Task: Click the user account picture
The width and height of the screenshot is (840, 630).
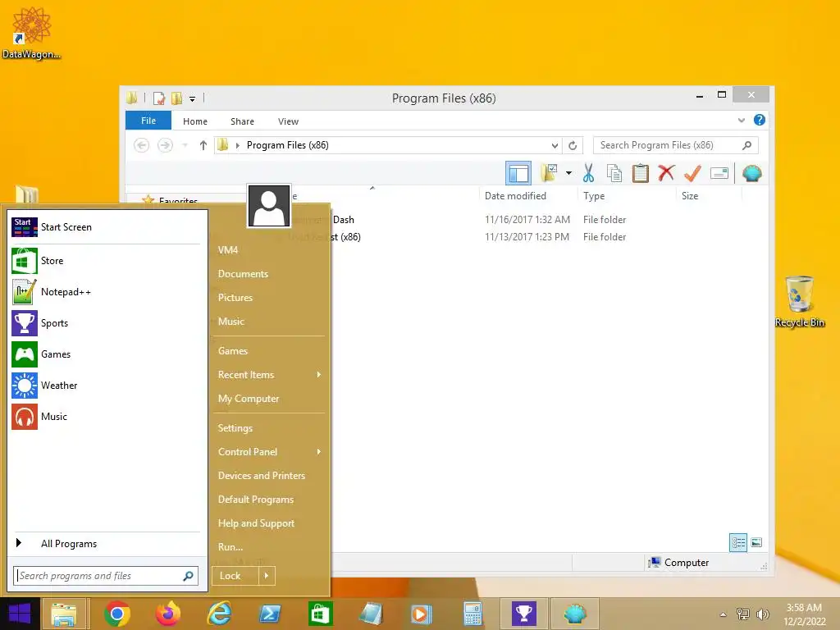Action: click(x=269, y=206)
